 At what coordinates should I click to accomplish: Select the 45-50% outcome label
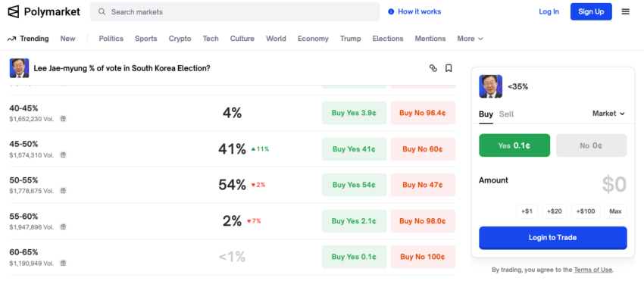[23, 144]
